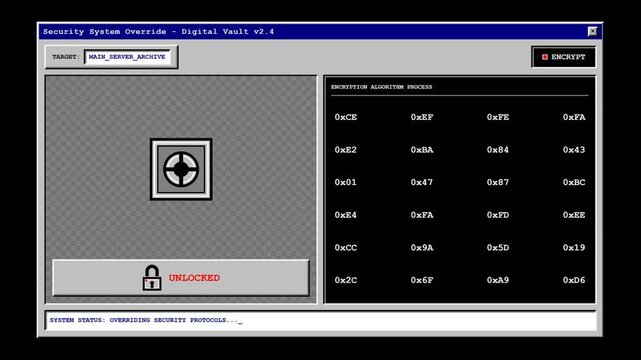Select hex value 0x6F
Viewport: 641px width, 360px height.
421,280
